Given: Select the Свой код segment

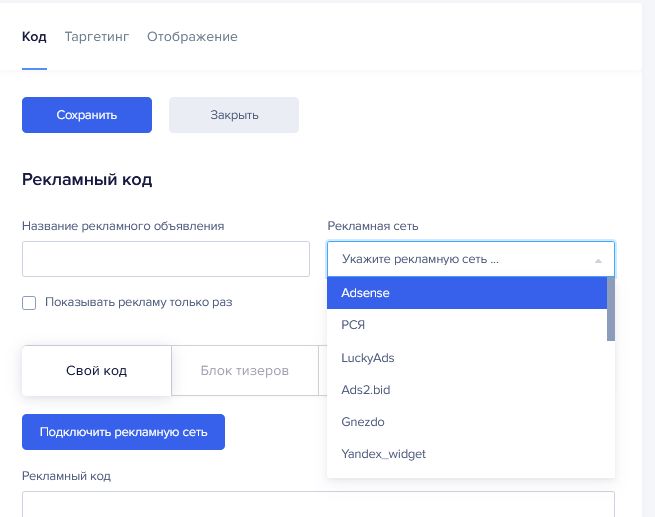Looking at the screenshot, I should [x=96, y=370].
